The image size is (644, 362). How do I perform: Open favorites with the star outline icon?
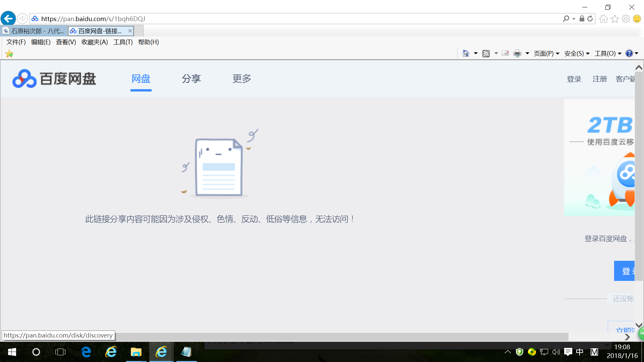615,19
